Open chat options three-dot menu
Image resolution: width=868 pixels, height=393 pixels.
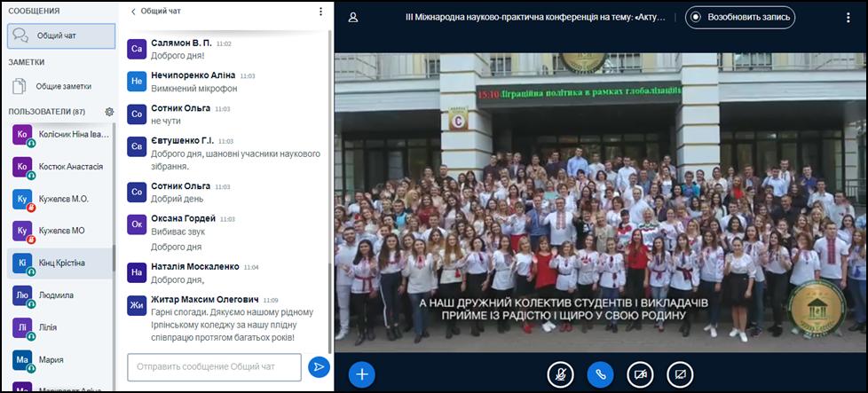pyautogui.click(x=320, y=11)
